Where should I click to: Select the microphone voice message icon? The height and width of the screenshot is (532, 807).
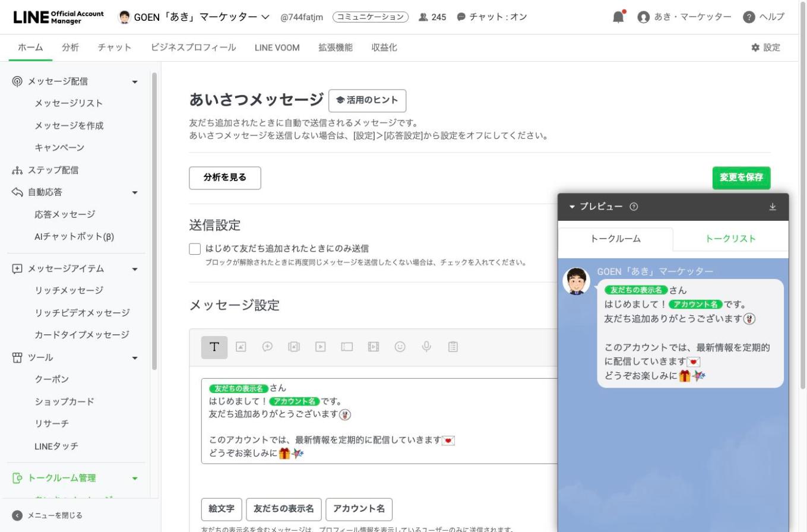tap(426, 347)
